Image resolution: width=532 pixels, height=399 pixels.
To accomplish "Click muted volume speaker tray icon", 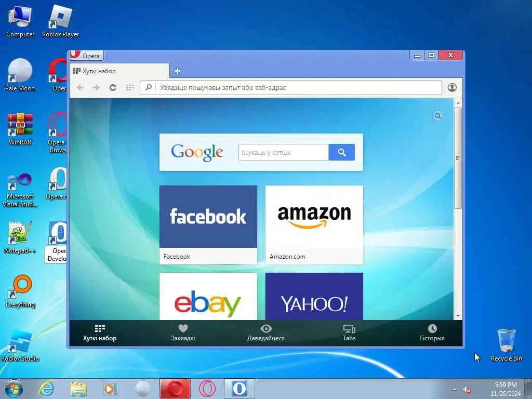I will (467, 390).
